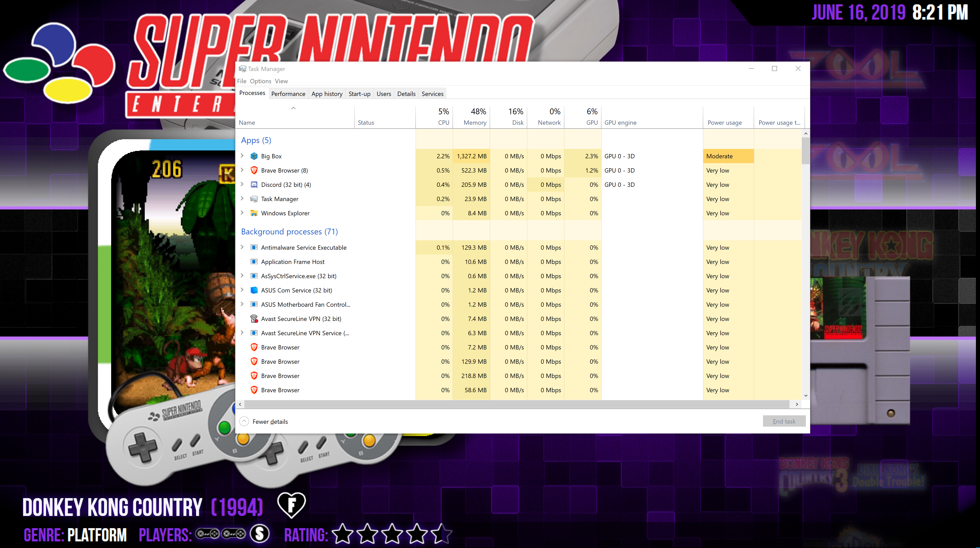Click the Application Frame Host icon
The height and width of the screenshot is (548, 980).
[254, 262]
